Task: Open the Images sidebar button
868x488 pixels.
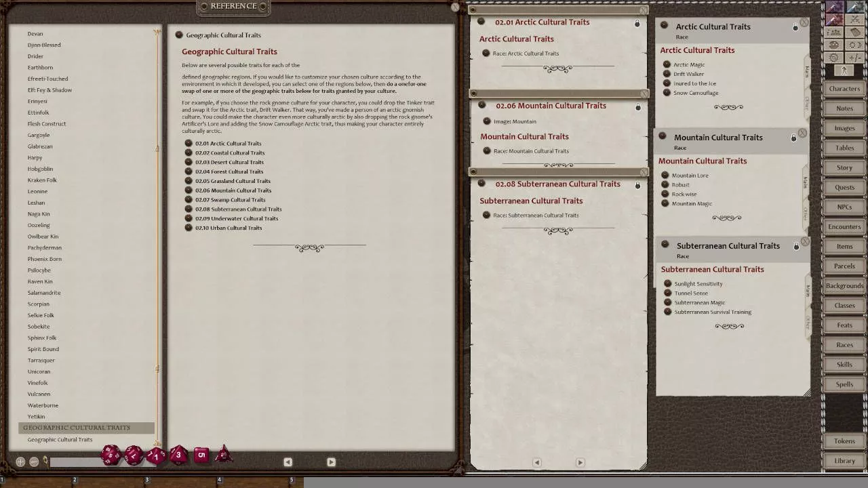Action: pyautogui.click(x=844, y=128)
